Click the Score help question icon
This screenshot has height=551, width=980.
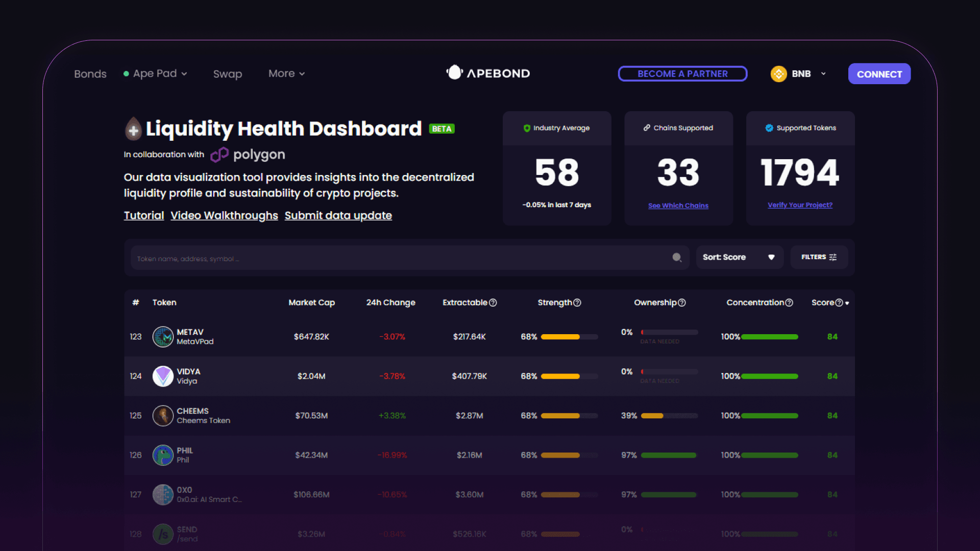point(839,303)
